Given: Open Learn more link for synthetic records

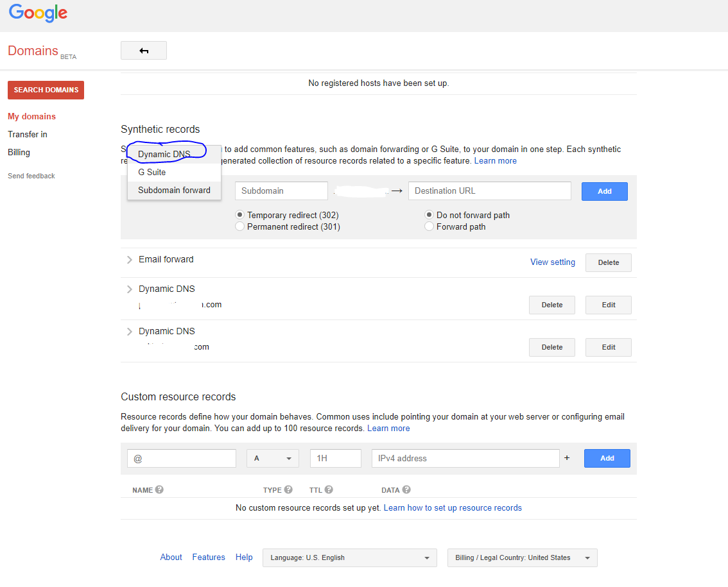Looking at the screenshot, I should [x=496, y=160].
